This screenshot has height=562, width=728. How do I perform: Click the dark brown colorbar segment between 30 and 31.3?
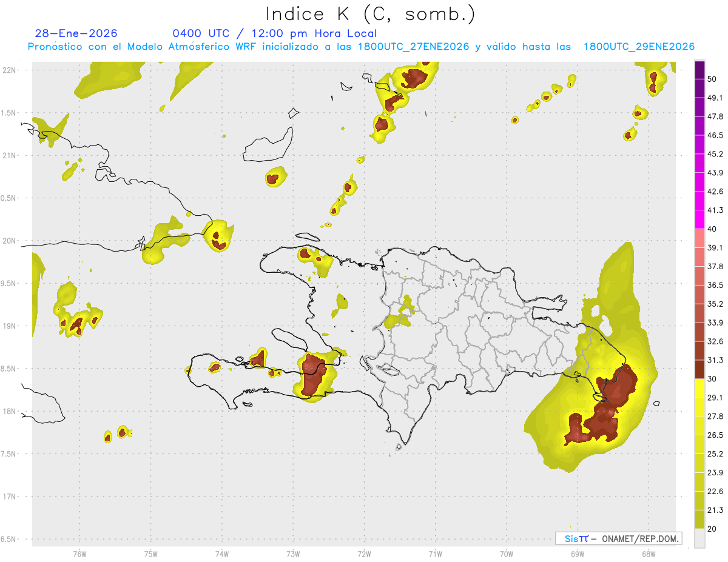(699, 369)
